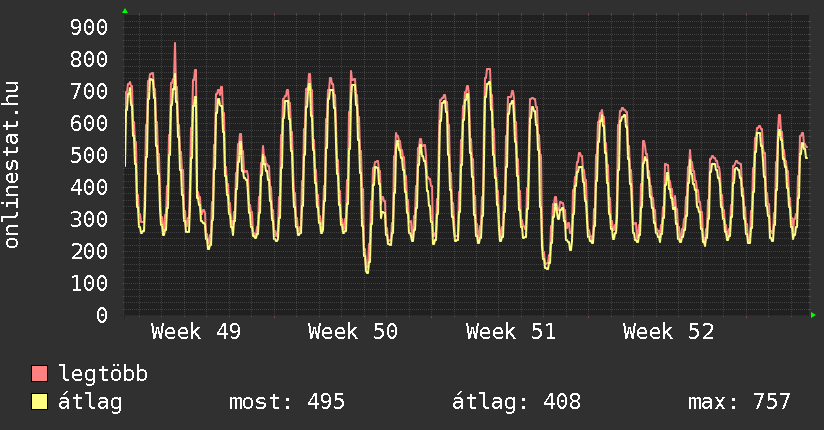The width and height of the screenshot is (824, 430).
Task: Click the green arrow atop the Y axis
Action: [125, 11]
